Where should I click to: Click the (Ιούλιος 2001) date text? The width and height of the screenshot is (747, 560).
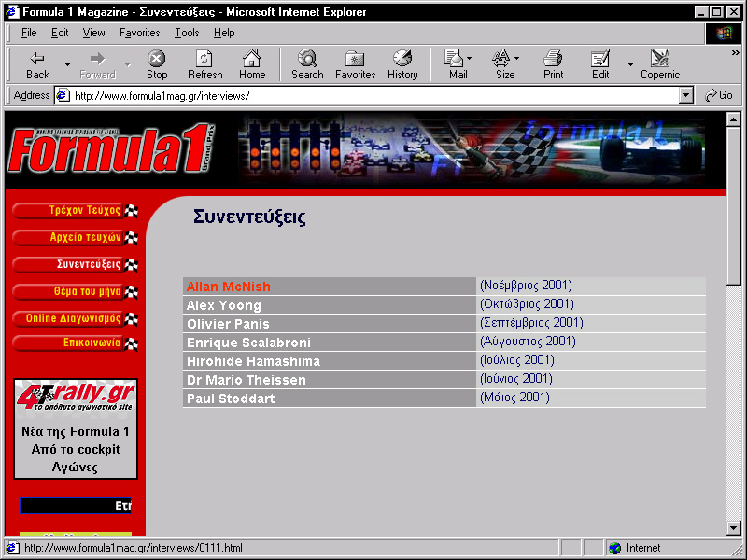(517, 360)
